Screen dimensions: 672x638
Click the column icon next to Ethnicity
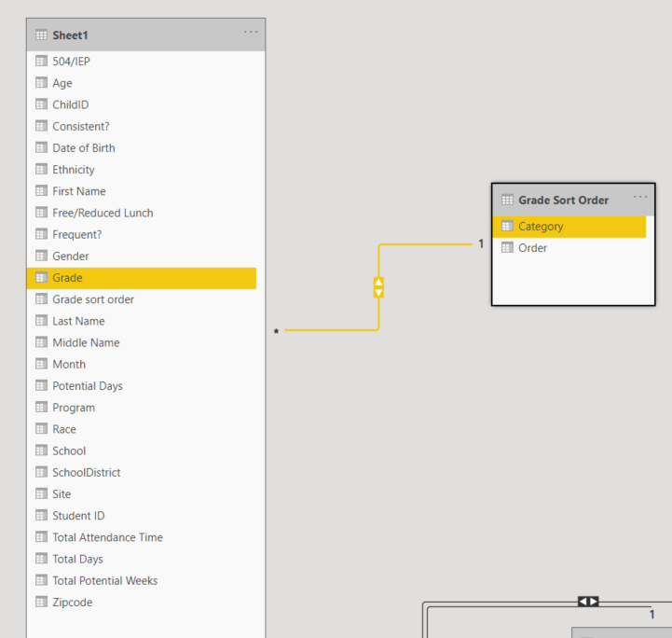tap(41, 170)
